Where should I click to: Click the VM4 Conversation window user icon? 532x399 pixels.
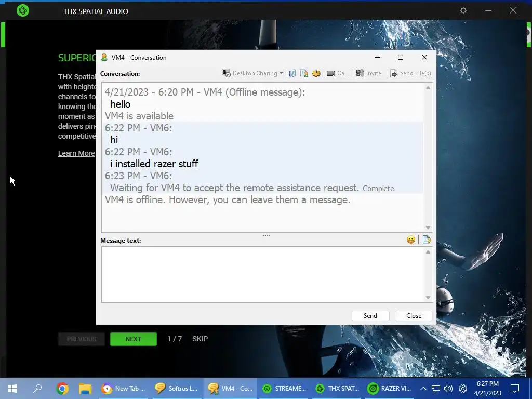point(104,57)
